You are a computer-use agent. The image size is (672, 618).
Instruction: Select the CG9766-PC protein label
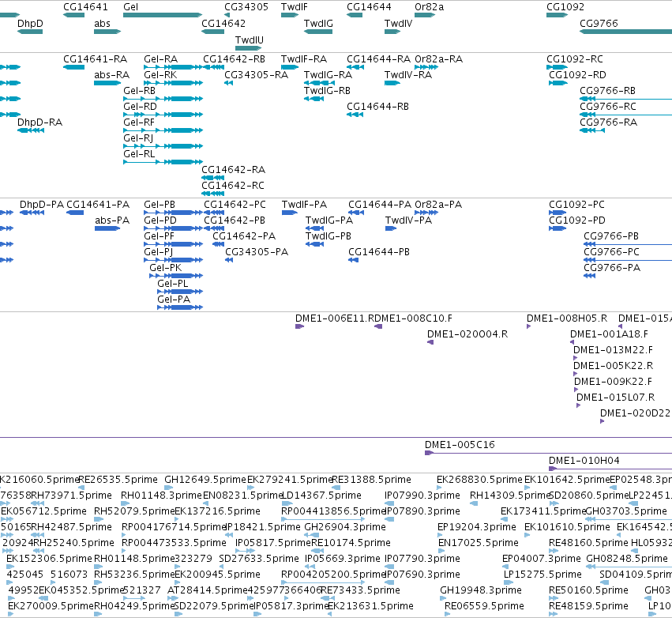611,252
